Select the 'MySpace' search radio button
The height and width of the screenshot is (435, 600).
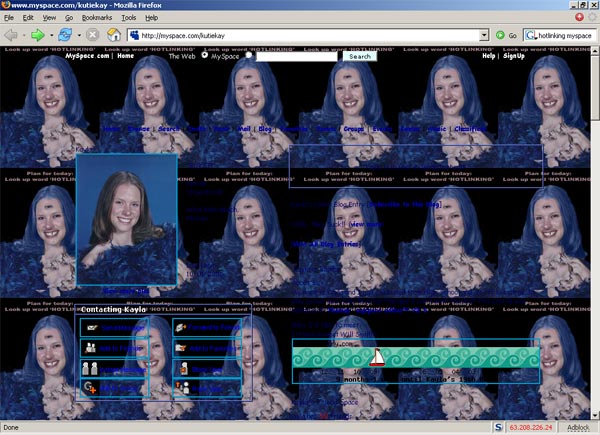(x=250, y=56)
